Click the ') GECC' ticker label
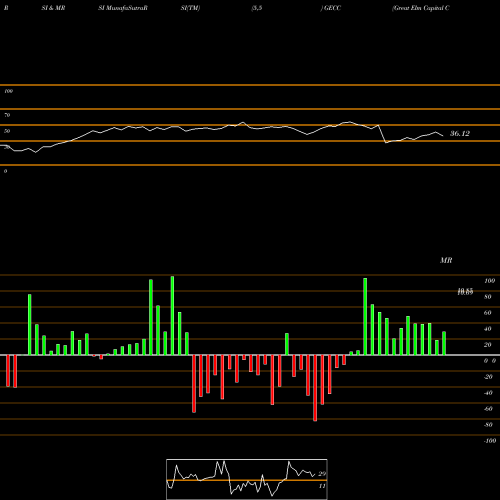The width and height of the screenshot is (500, 500). tap(331, 8)
